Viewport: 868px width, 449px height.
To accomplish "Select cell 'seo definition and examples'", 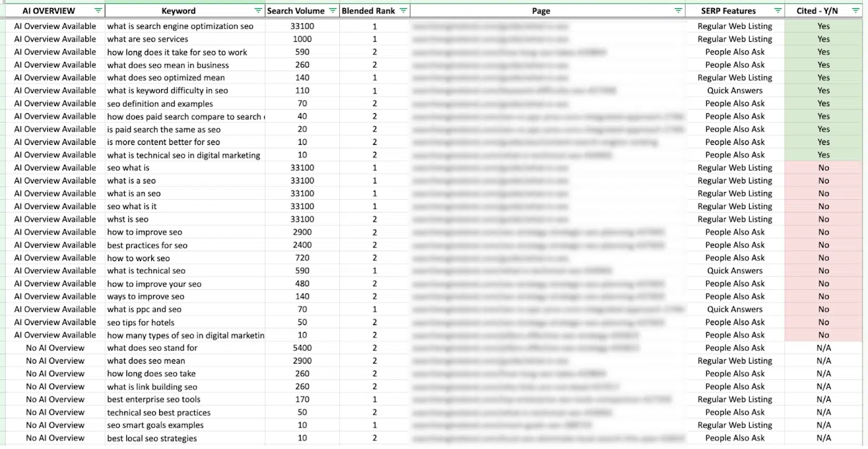I will (x=185, y=104).
